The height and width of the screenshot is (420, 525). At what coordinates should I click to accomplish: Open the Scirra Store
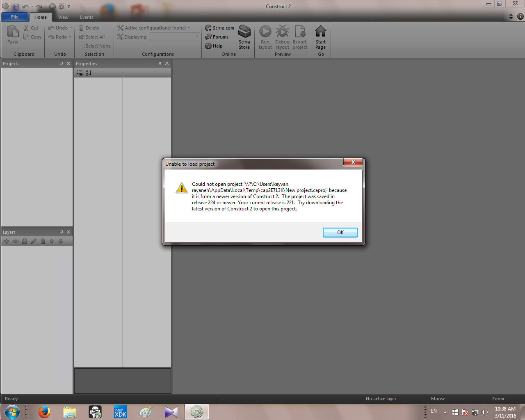[x=244, y=37]
